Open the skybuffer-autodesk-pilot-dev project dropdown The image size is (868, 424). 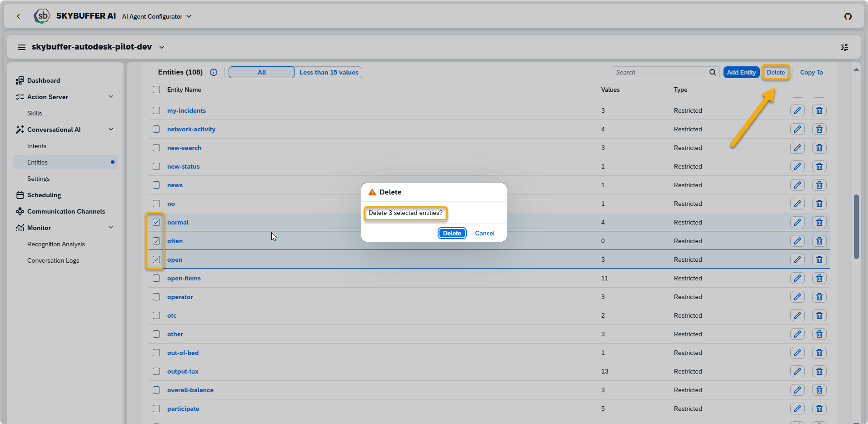(x=162, y=47)
